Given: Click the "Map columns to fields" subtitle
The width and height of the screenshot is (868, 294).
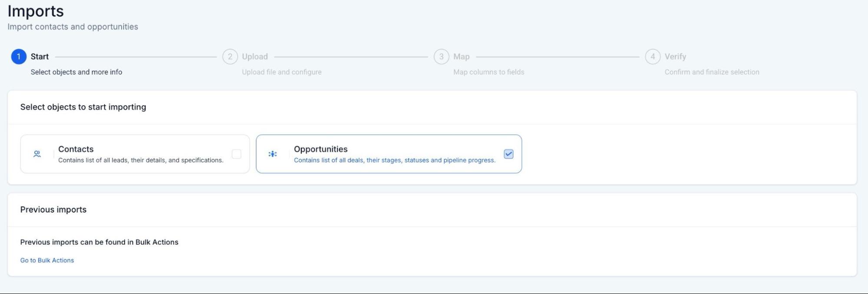Looking at the screenshot, I should 488,72.
